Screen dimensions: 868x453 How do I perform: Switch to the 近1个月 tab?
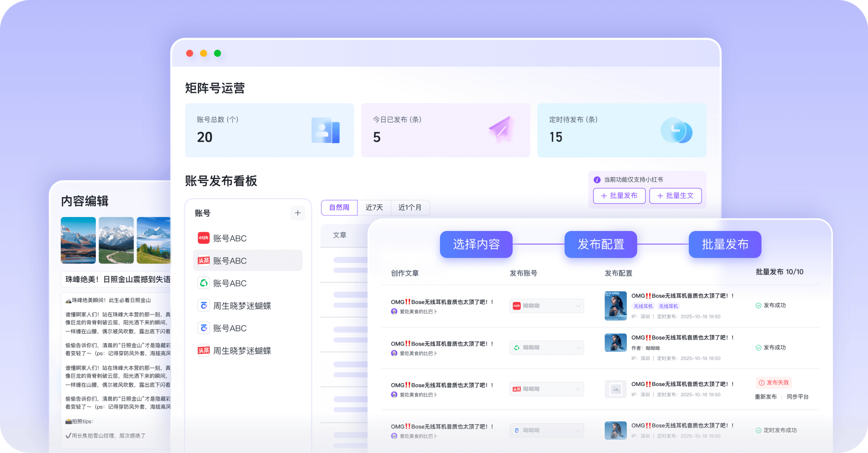(x=410, y=208)
